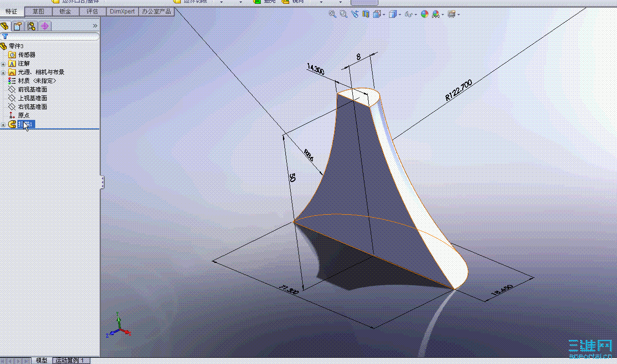Click the 注解 annotations folder icon
This screenshot has width=617, height=364.
coord(13,64)
